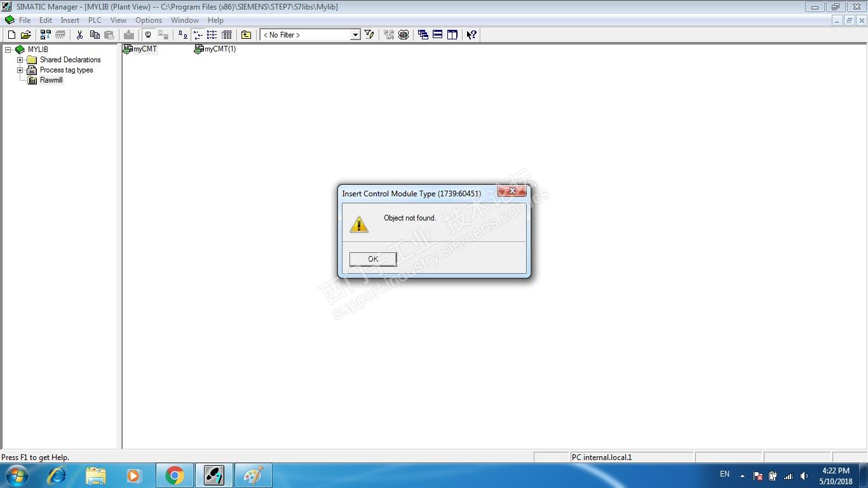Click the EN language indicator

click(x=724, y=474)
